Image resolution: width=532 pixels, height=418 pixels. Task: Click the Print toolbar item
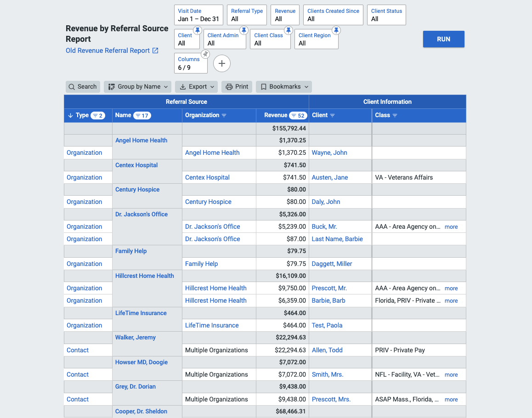click(x=237, y=86)
